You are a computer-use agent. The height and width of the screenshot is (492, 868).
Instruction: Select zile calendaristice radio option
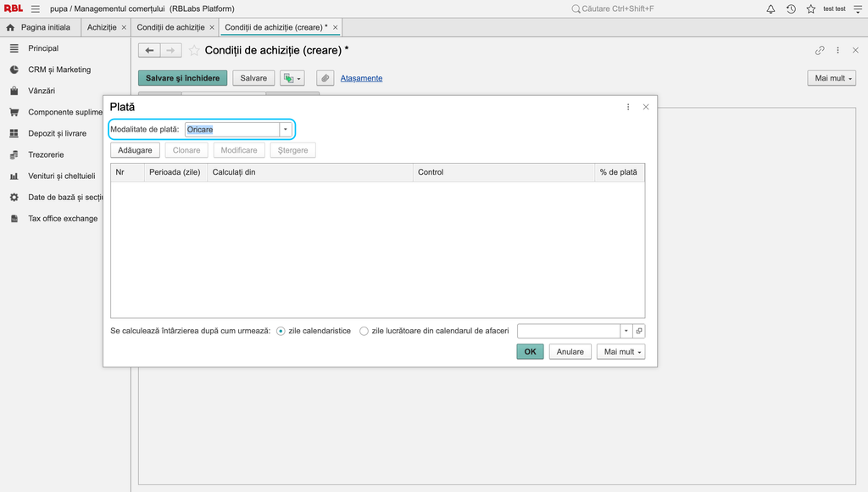pyautogui.click(x=281, y=332)
